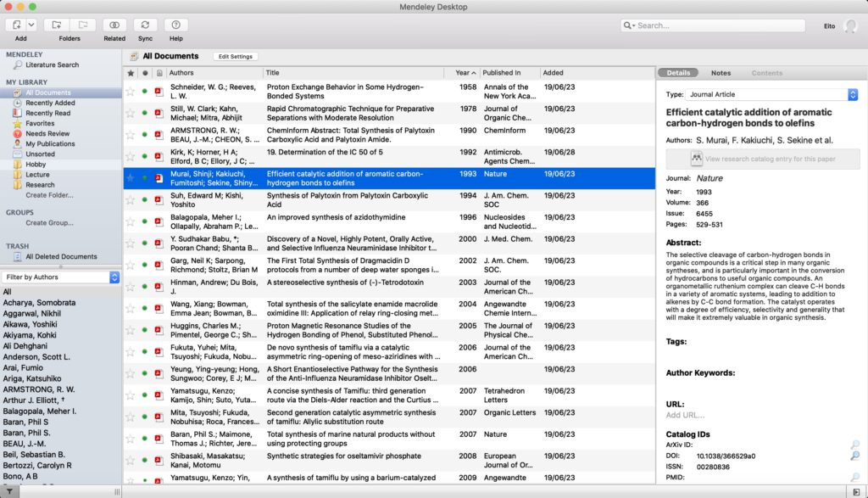
Task: Sort by the read status dot column header
Action: 145,73
